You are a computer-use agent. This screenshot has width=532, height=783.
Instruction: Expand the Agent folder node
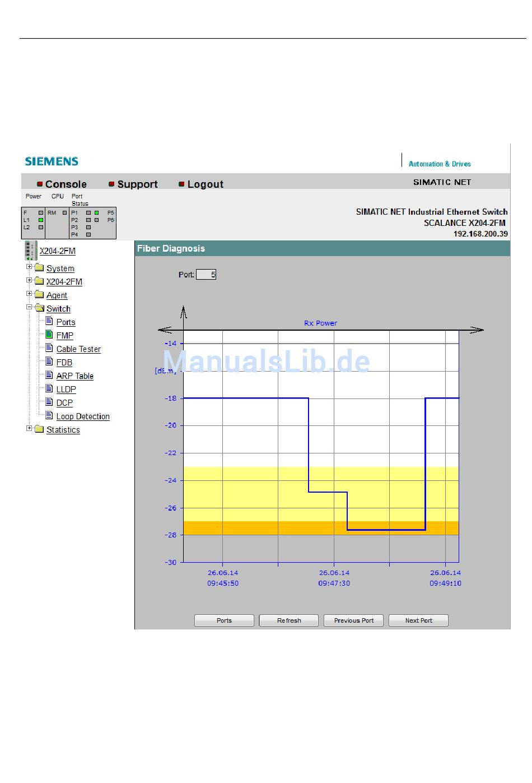click(x=29, y=294)
